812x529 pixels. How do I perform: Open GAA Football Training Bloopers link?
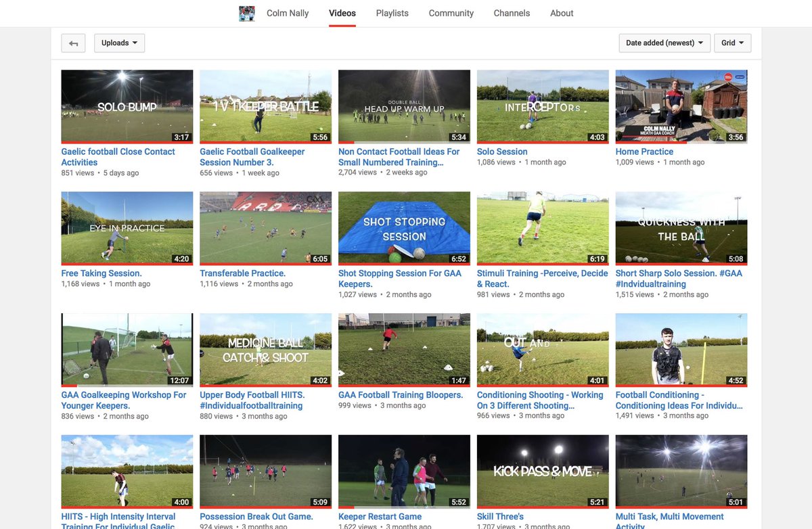click(x=401, y=395)
